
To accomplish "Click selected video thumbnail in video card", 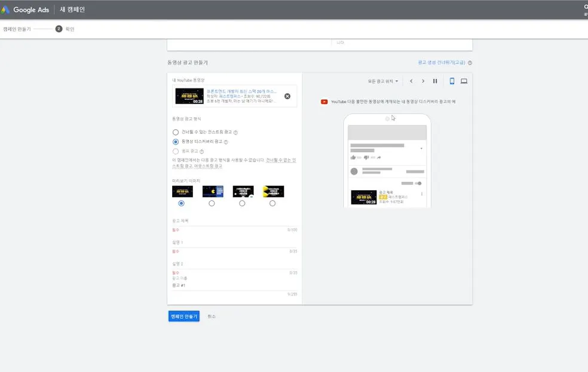I will pyautogui.click(x=189, y=96).
